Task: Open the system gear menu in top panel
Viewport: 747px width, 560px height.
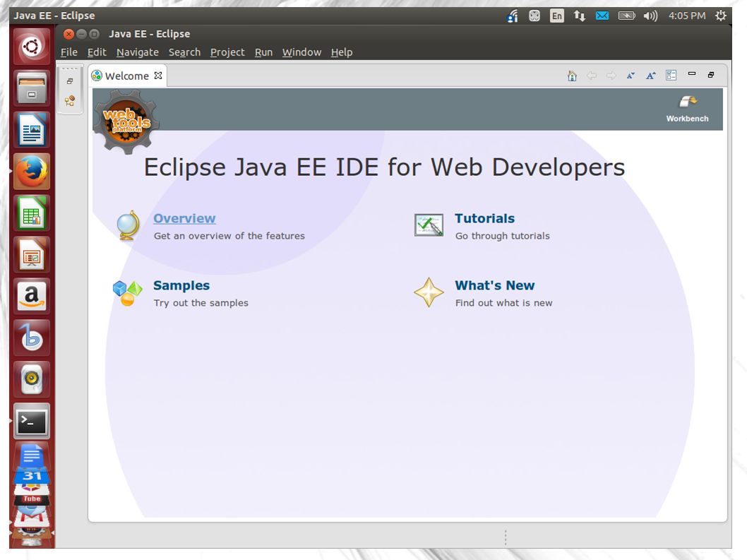Action: [x=720, y=16]
